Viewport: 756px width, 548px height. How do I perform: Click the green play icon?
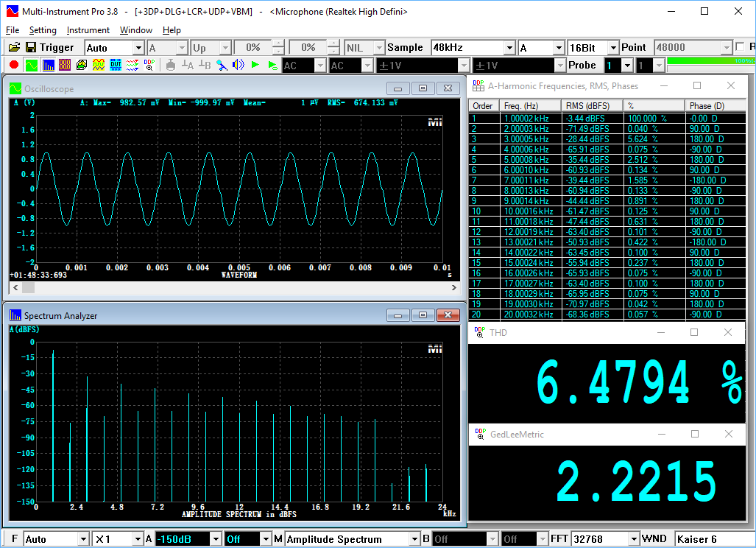(255, 65)
